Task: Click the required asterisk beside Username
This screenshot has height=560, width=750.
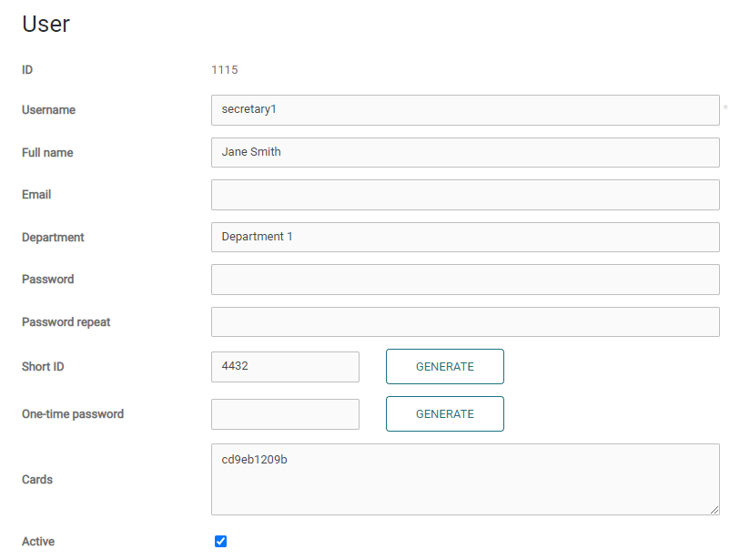Action: point(725,109)
